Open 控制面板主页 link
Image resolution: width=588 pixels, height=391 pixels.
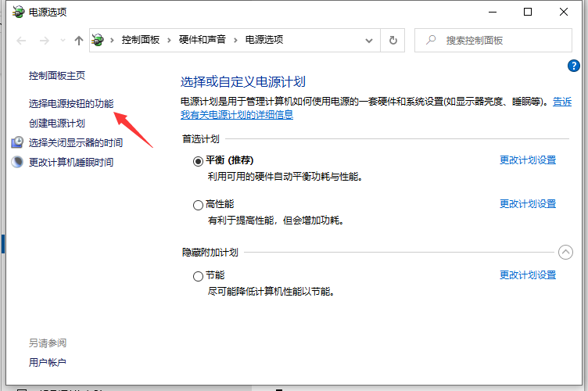coord(57,76)
